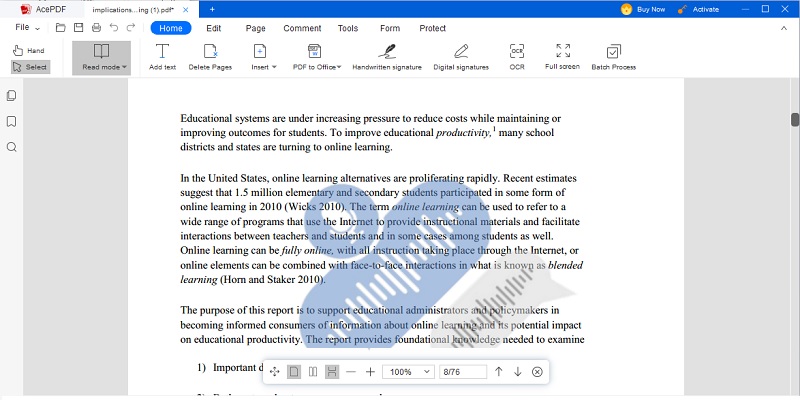This screenshot has width=800, height=400.
Task: Open the search sidebar panel
Action: click(11, 147)
